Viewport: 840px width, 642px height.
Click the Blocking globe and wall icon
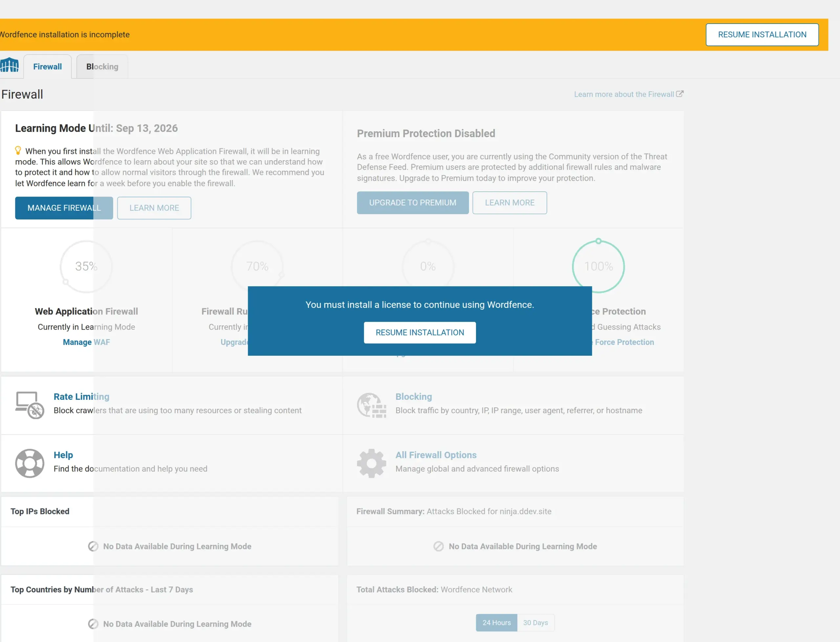click(371, 405)
